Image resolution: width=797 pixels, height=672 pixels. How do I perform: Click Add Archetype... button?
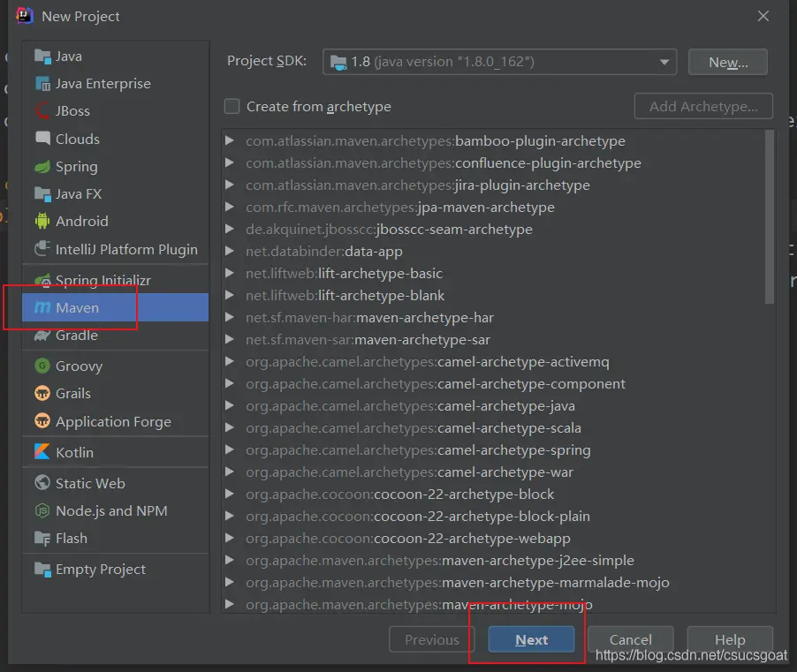coord(703,106)
